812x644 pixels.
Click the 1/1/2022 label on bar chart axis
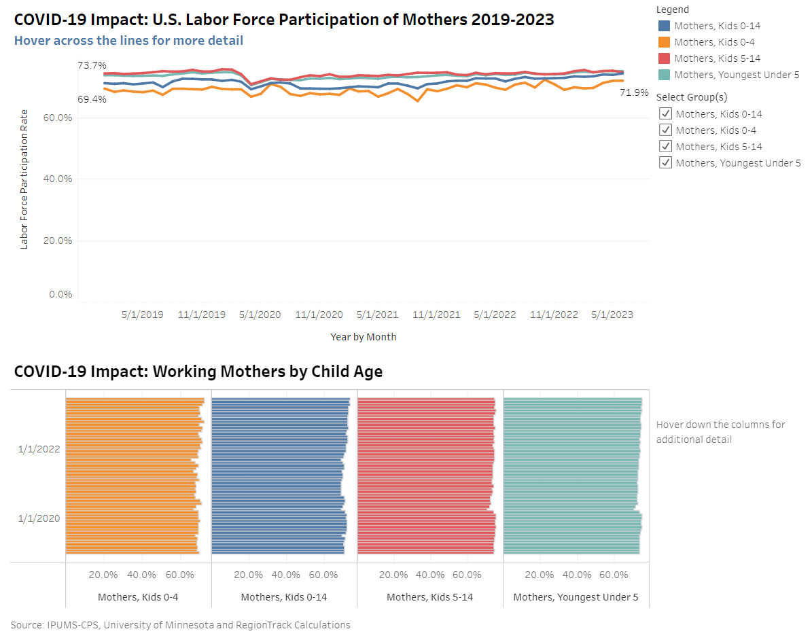tap(39, 449)
